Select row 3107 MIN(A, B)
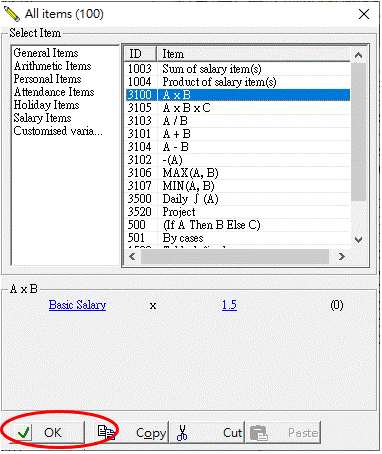 coord(238,186)
